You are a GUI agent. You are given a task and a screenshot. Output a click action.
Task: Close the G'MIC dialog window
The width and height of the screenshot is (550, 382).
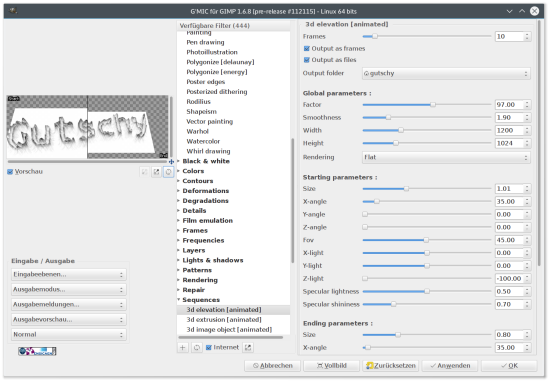pyautogui.click(x=535, y=11)
